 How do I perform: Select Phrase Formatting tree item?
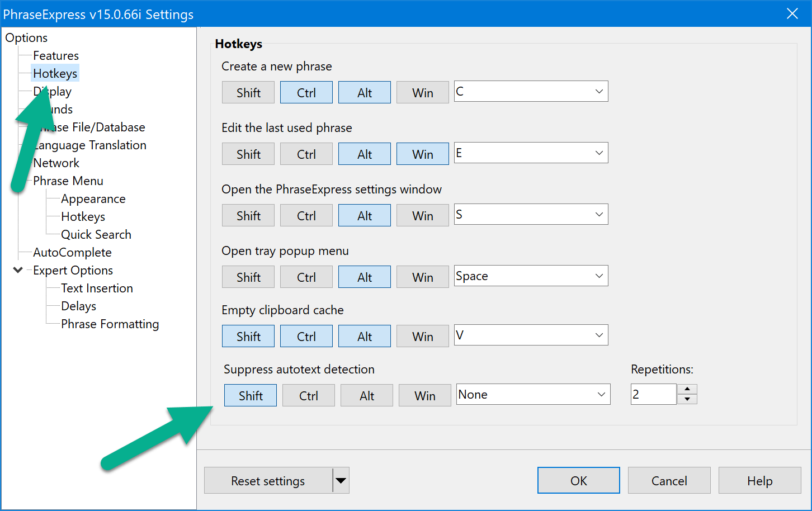(110, 324)
